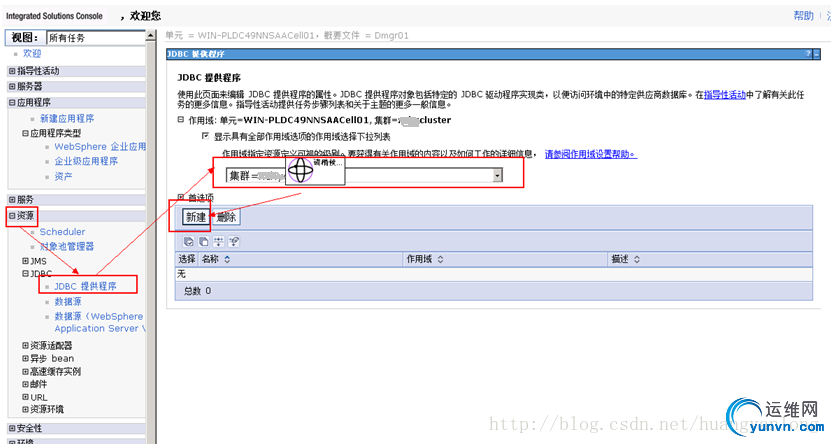Sort by 描述 column arrows

tap(637, 259)
